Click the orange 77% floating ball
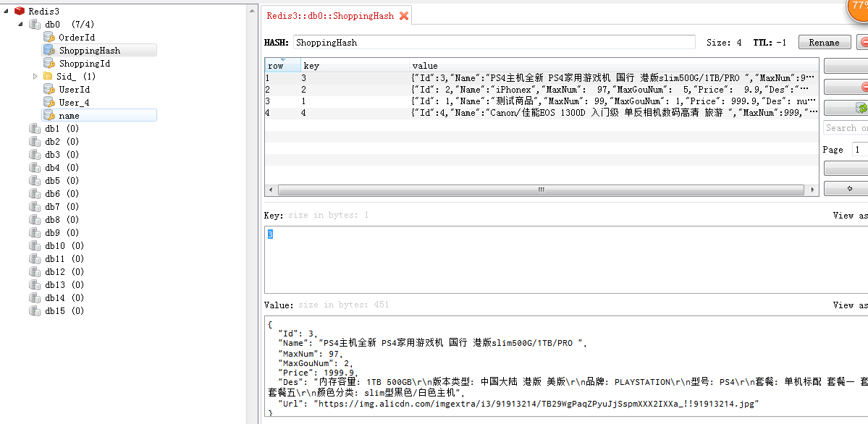This screenshot has height=424, width=868. [858, 9]
